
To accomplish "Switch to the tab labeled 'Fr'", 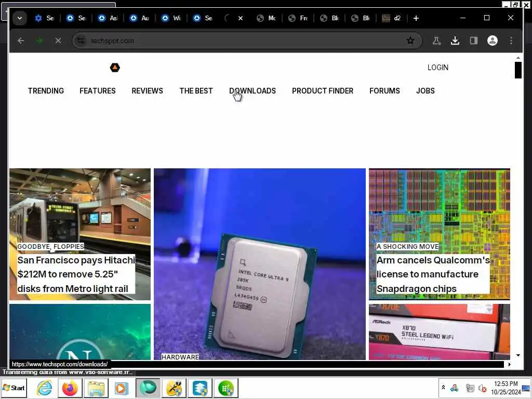I will click(x=298, y=18).
